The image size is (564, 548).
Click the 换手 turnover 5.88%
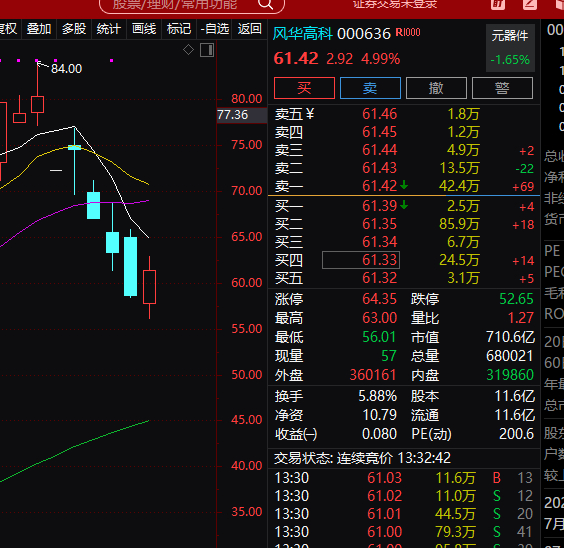pyautogui.click(x=377, y=396)
